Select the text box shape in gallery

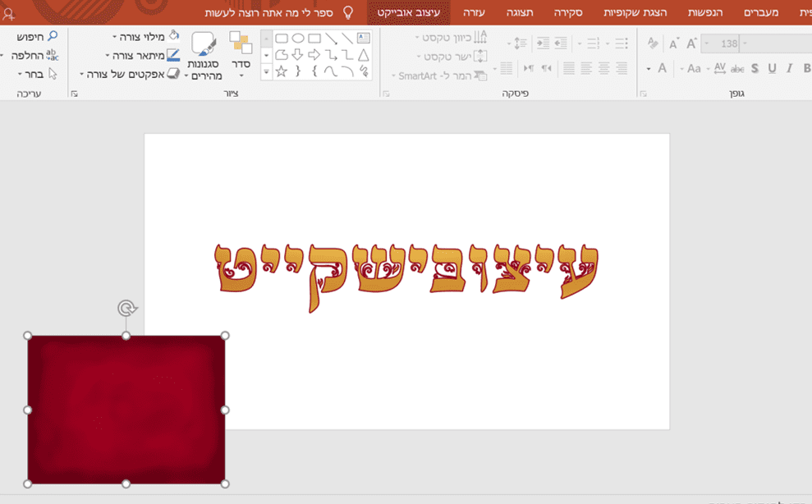tap(364, 38)
